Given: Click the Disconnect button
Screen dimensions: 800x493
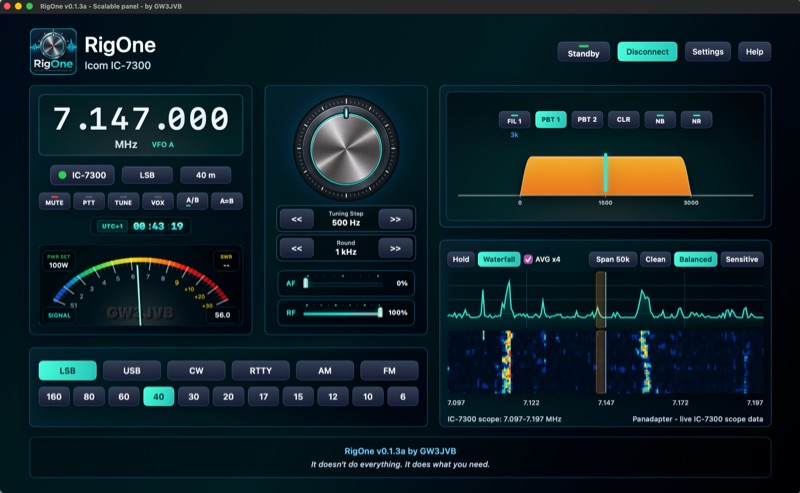Looking at the screenshot, I should coord(647,52).
